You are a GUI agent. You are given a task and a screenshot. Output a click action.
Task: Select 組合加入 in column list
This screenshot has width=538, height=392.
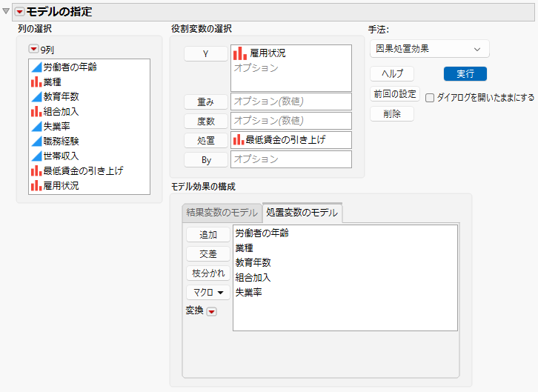(x=61, y=111)
